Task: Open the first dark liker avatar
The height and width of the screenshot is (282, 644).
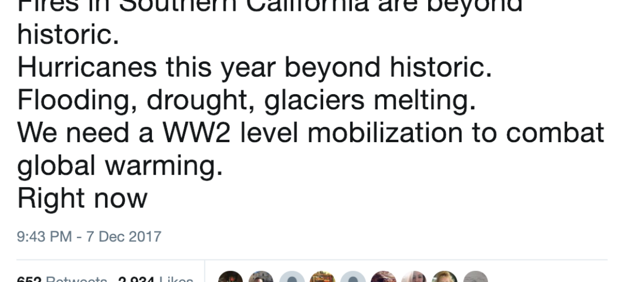Action: [230, 277]
